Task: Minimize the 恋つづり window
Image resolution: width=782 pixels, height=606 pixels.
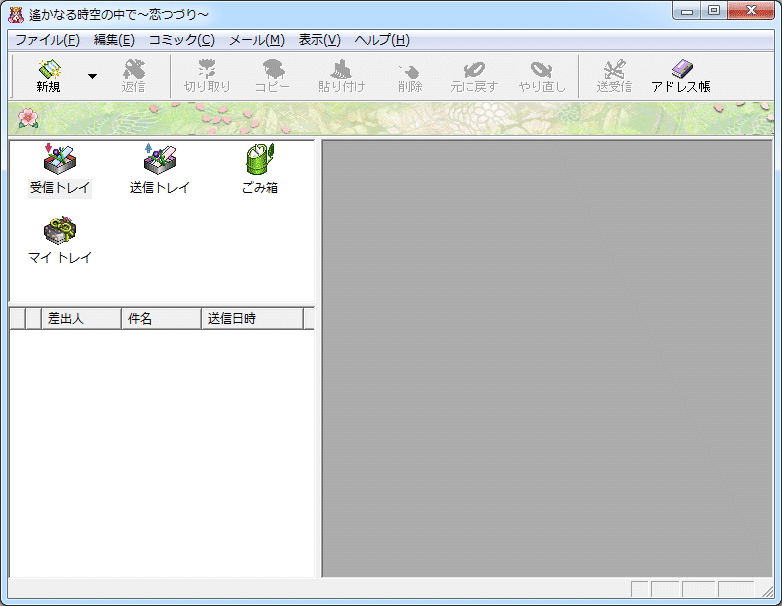Action: click(x=687, y=10)
